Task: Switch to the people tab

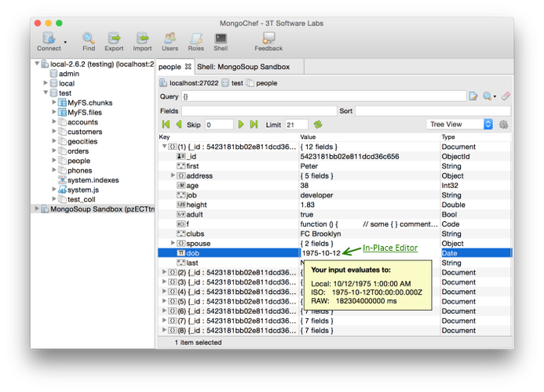Action: (x=170, y=67)
